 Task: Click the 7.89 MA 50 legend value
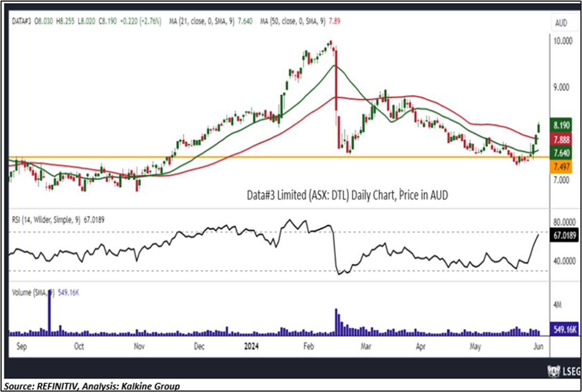(x=334, y=22)
